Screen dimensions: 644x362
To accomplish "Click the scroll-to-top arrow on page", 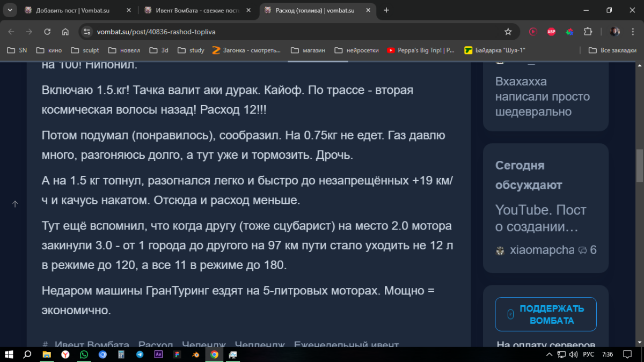I will (x=15, y=204).
